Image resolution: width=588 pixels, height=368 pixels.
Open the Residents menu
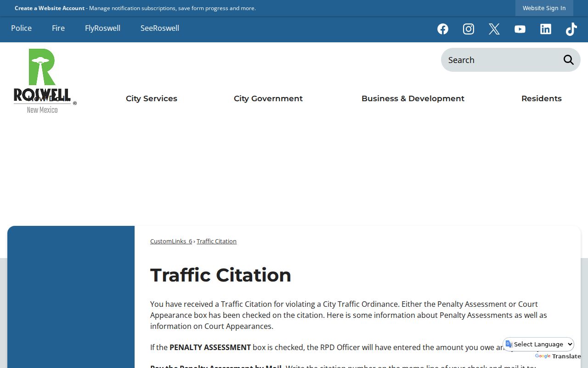pos(542,98)
